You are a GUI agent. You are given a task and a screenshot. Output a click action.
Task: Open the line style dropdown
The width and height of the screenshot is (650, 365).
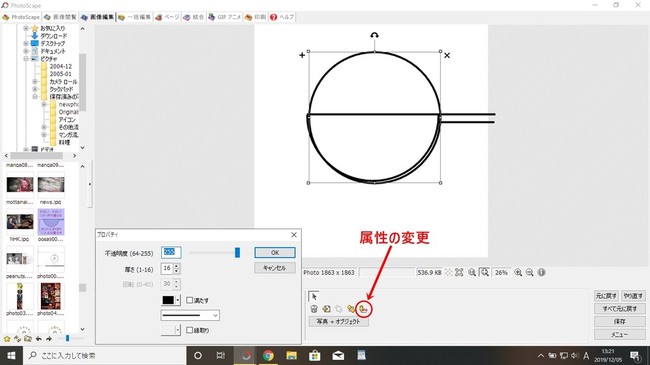point(190,315)
